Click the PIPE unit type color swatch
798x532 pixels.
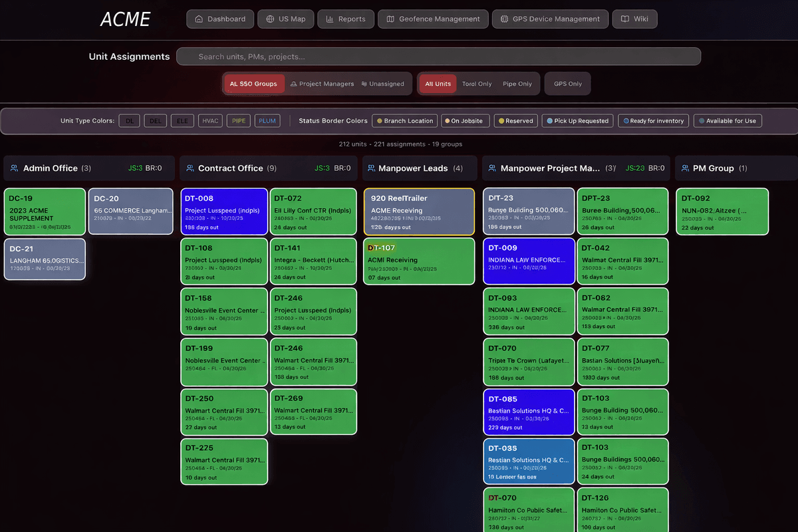[238, 120]
